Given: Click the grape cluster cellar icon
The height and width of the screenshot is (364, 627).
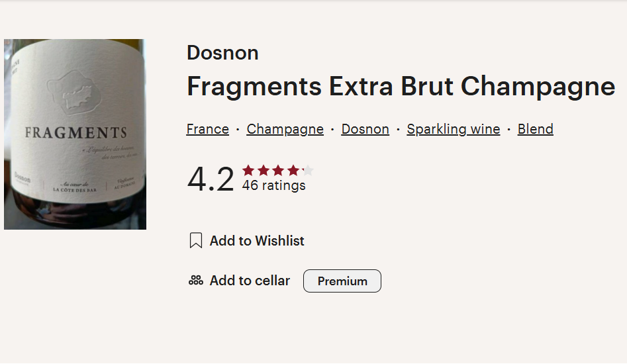Looking at the screenshot, I should [x=195, y=281].
